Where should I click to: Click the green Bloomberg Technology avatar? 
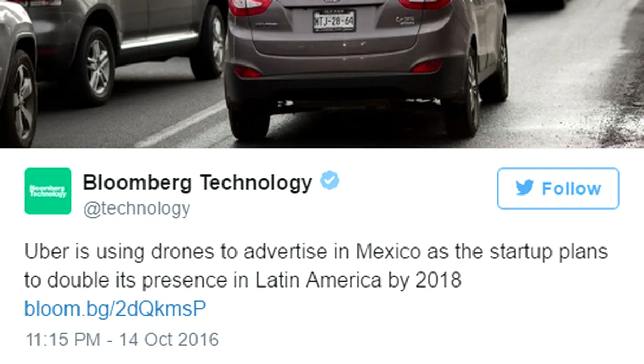48,191
